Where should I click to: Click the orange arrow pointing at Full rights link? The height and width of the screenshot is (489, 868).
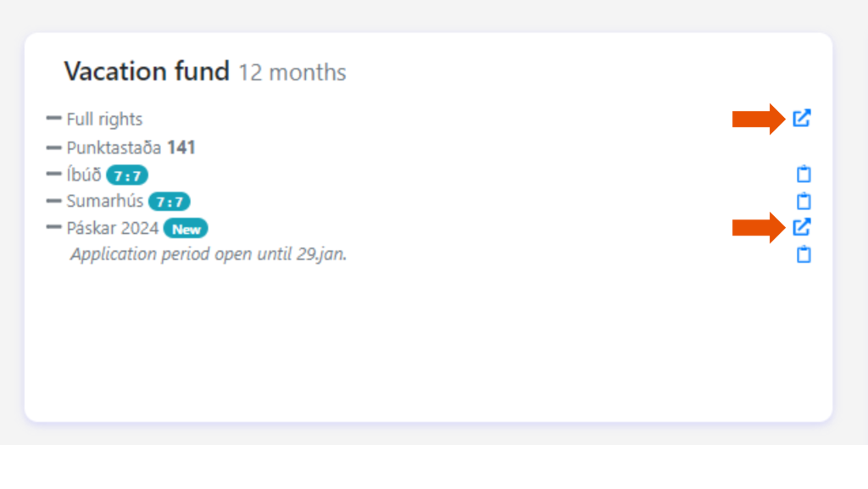click(759, 119)
